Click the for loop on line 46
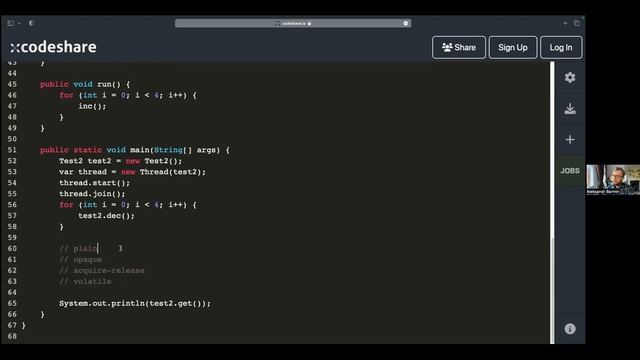This screenshot has height=360, width=640. coord(128,95)
